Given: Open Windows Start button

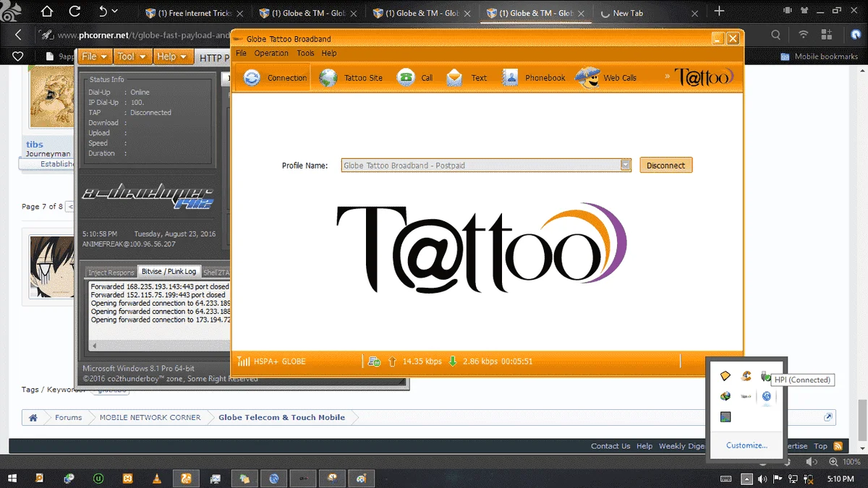Looking at the screenshot, I should [x=13, y=478].
